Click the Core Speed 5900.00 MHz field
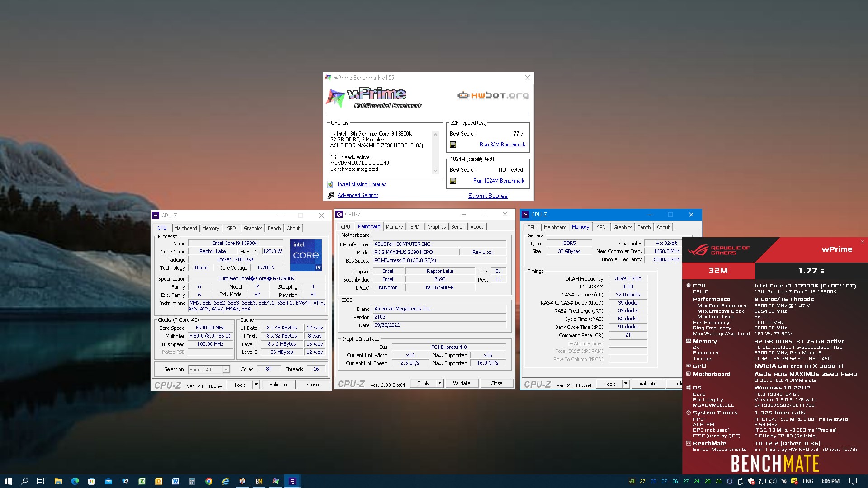This screenshot has width=868, height=488. (210, 328)
